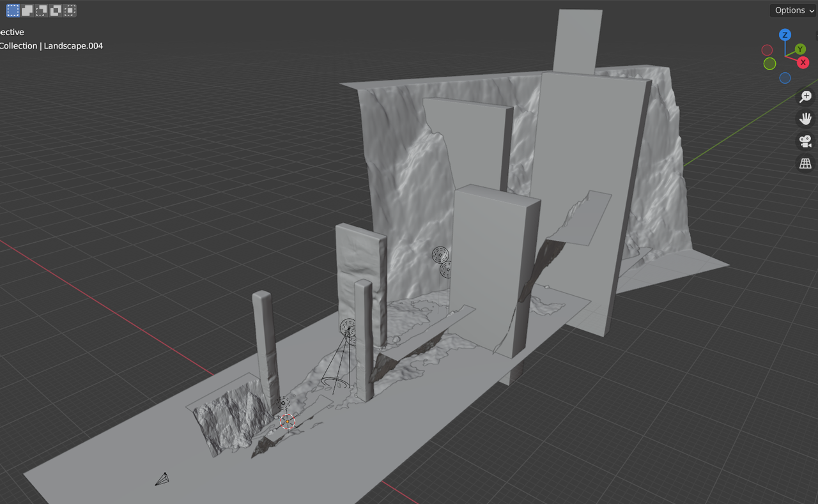Click the negative X axis circle on gizmo

(x=767, y=49)
